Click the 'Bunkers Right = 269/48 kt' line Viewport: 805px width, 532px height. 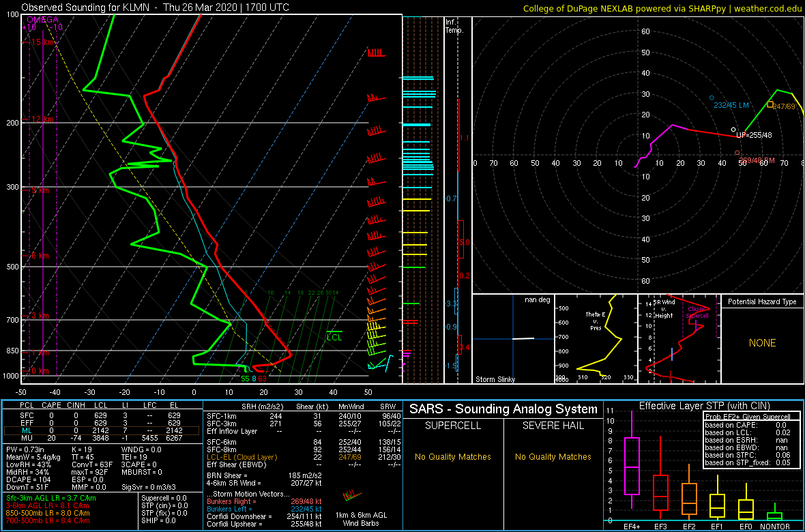[x=265, y=501]
